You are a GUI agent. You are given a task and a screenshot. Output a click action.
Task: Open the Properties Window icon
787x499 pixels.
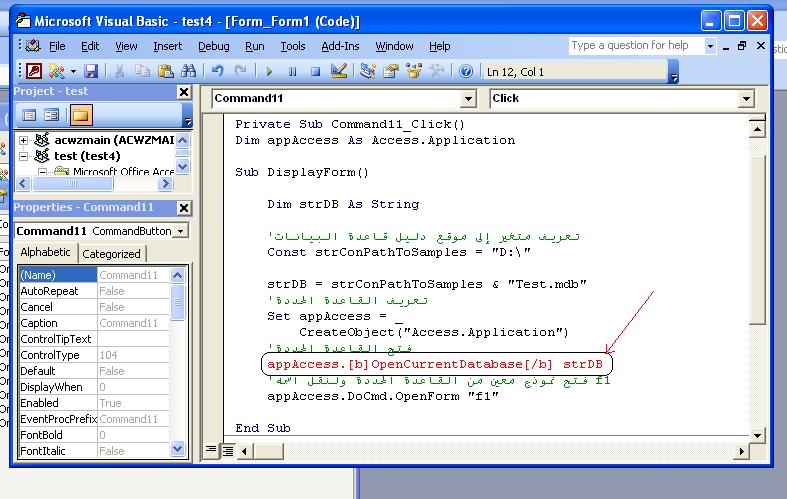pos(391,71)
